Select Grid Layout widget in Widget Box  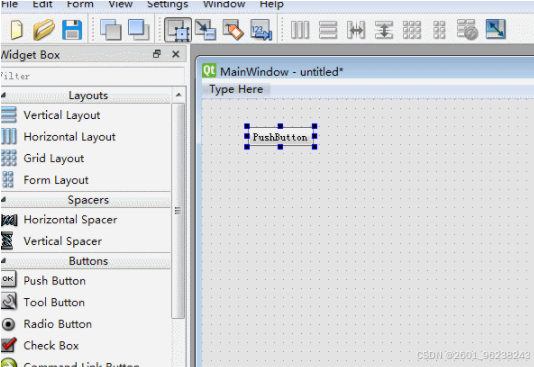tap(85, 158)
